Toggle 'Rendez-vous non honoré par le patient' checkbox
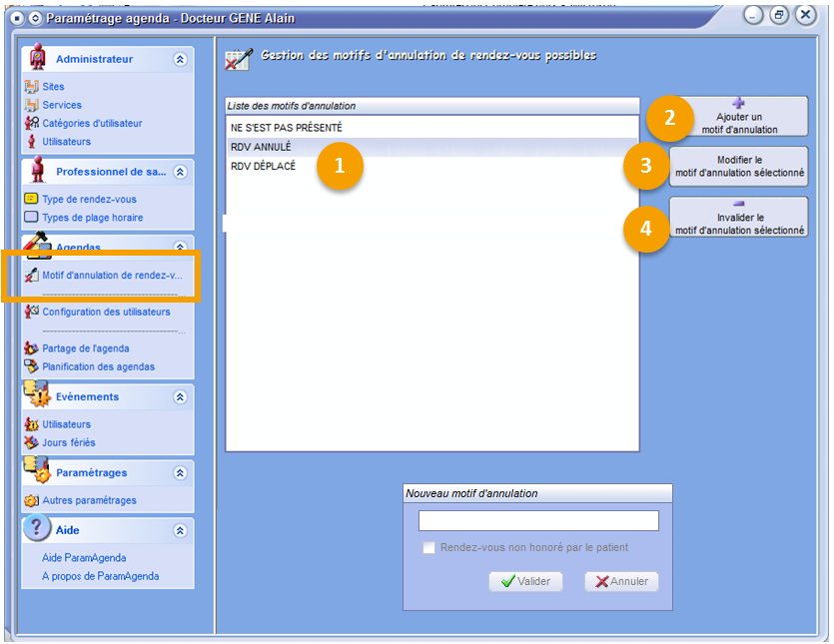This screenshot has width=834, height=644. coord(428,547)
